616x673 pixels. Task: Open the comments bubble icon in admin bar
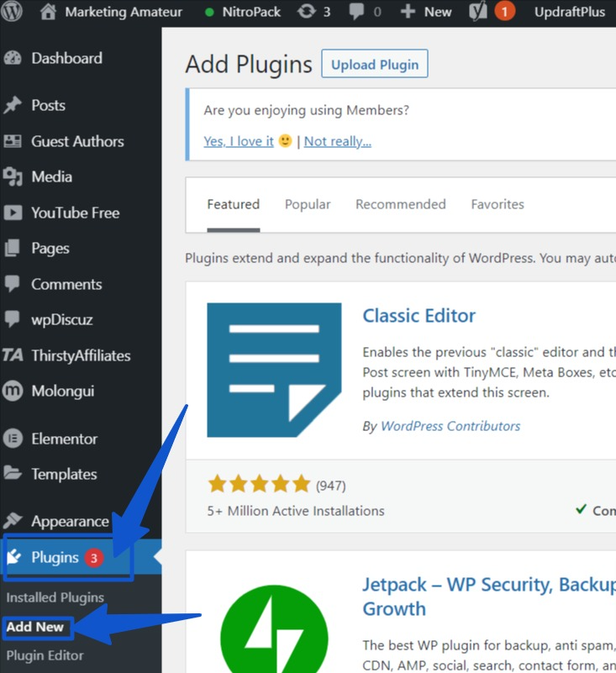tap(356, 12)
